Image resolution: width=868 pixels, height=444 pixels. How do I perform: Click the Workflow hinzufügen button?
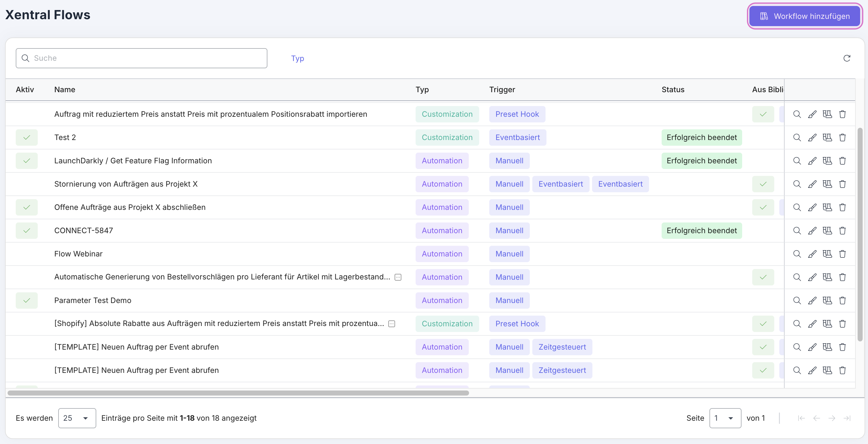click(x=805, y=16)
